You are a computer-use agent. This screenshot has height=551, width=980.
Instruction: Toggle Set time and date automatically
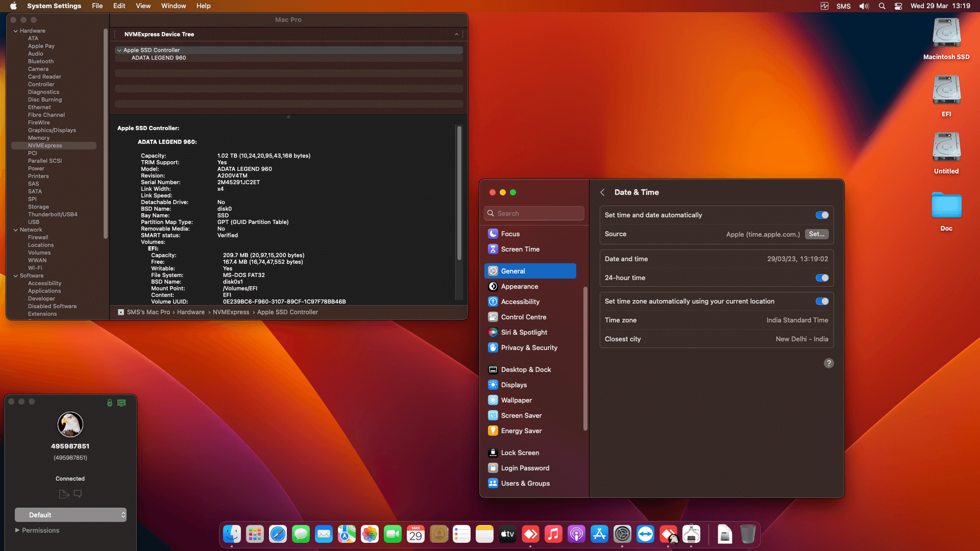click(822, 215)
